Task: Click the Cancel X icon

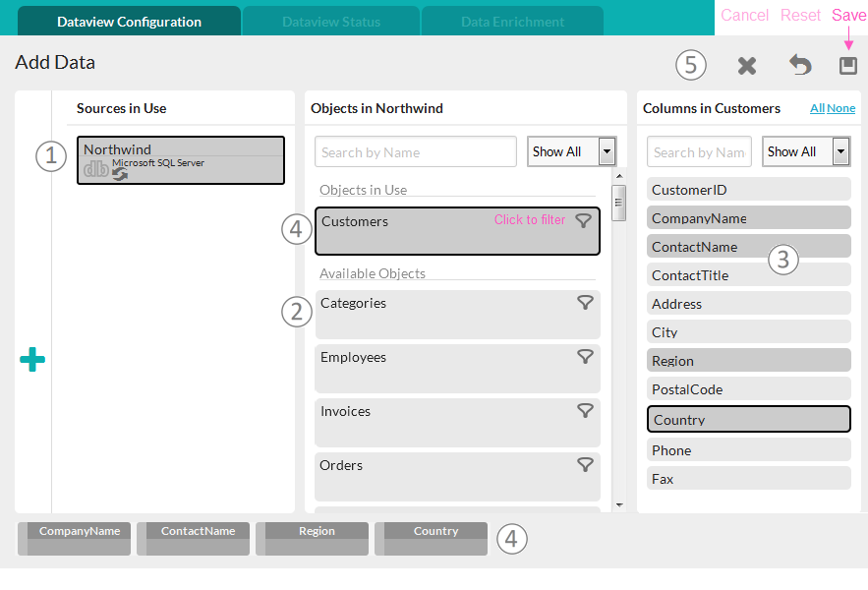Action: (x=747, y=66)
